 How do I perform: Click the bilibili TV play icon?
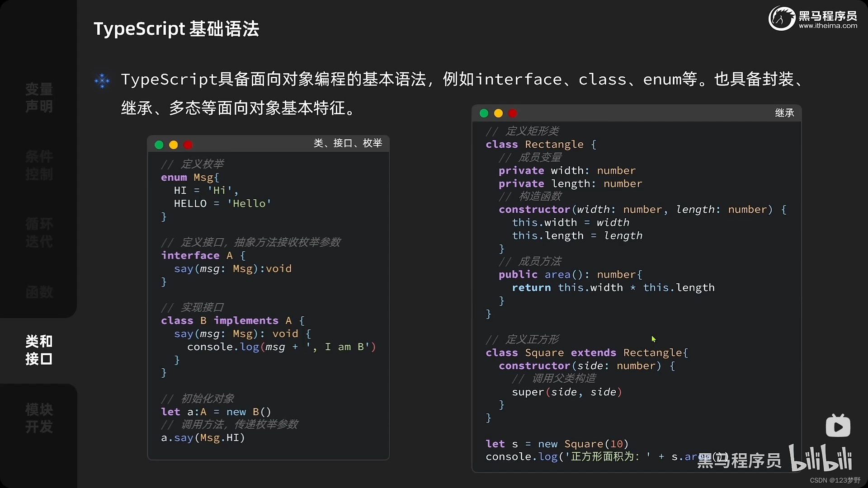(837, 425)
